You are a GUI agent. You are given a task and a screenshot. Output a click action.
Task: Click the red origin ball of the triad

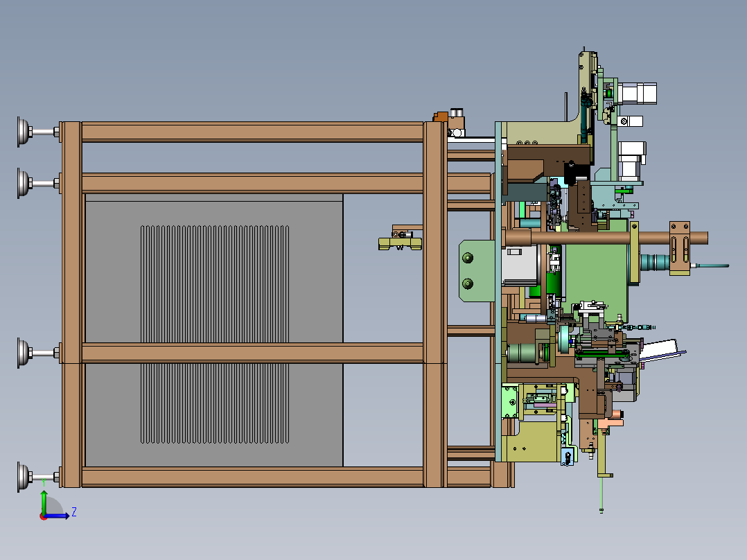44,516
